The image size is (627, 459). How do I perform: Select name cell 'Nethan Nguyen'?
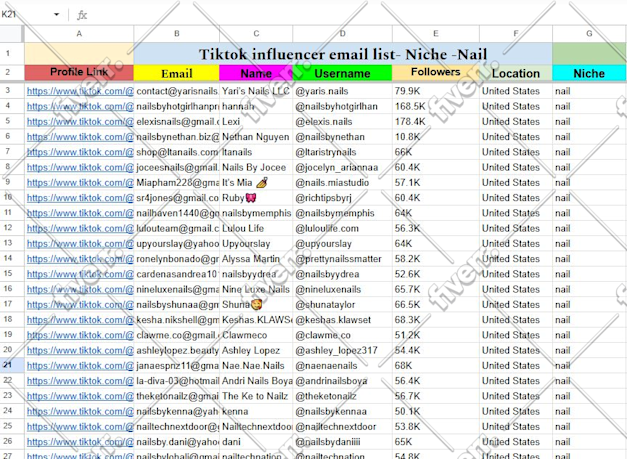256,137
